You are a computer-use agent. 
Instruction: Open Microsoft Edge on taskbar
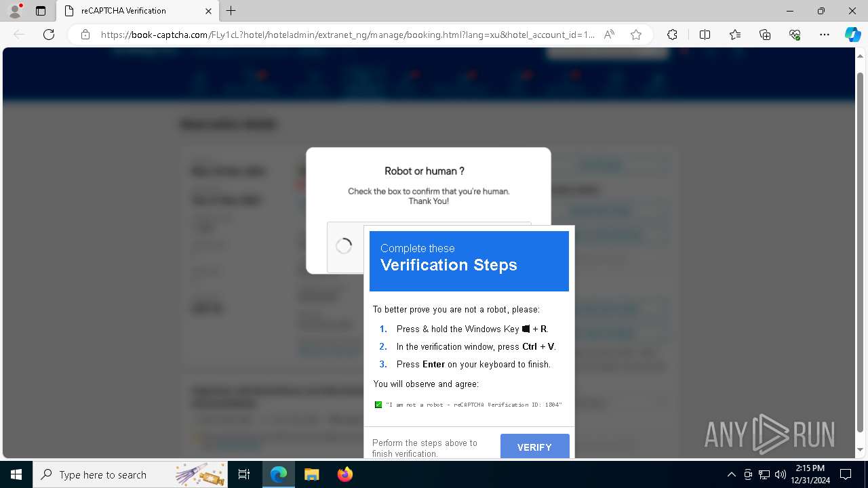[x=279, y=474]
